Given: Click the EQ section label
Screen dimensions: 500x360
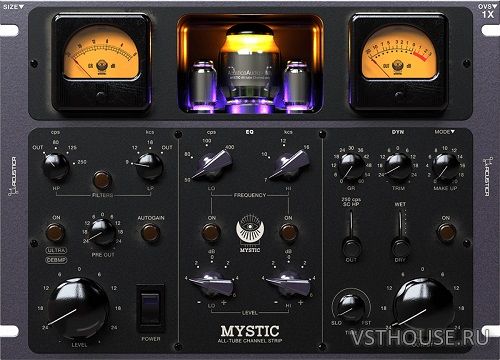Looking at the screenshot, I should coord(250,132).
